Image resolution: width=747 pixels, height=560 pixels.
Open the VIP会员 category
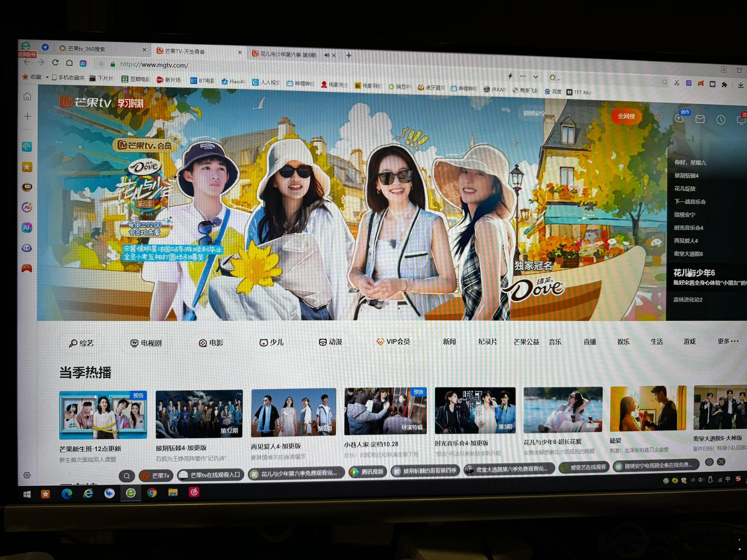point(393,342)
